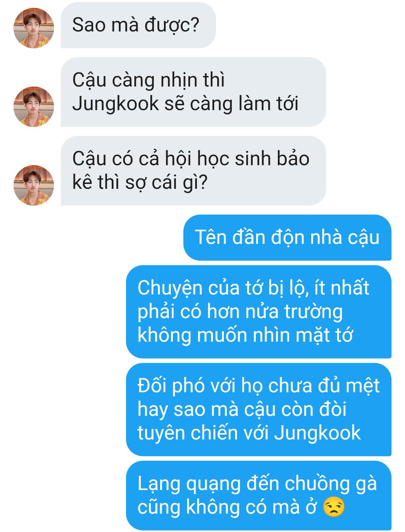This screenshot has height=532, width=405.
Task: Select the gray bubble ending "sợ cái gì?"
Action: pos(193,171)
